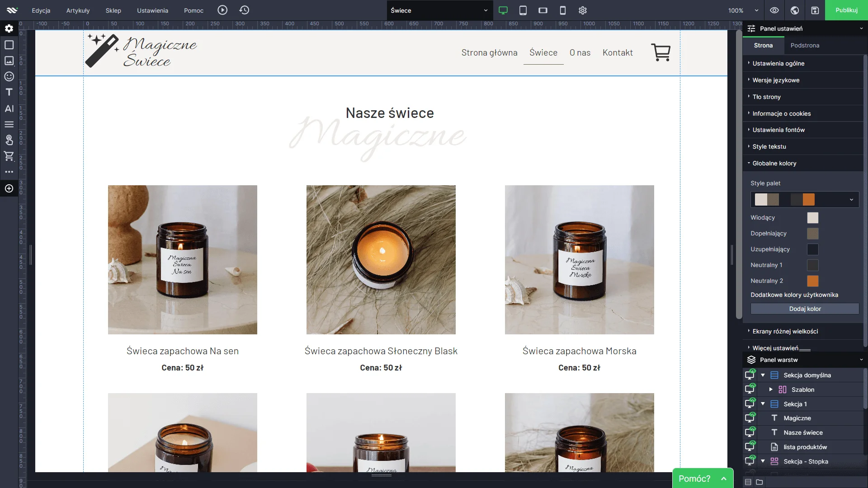Toggle visibility of lista produktów layer
This screenshot has width=868, height=488.
tap(750, 447)
